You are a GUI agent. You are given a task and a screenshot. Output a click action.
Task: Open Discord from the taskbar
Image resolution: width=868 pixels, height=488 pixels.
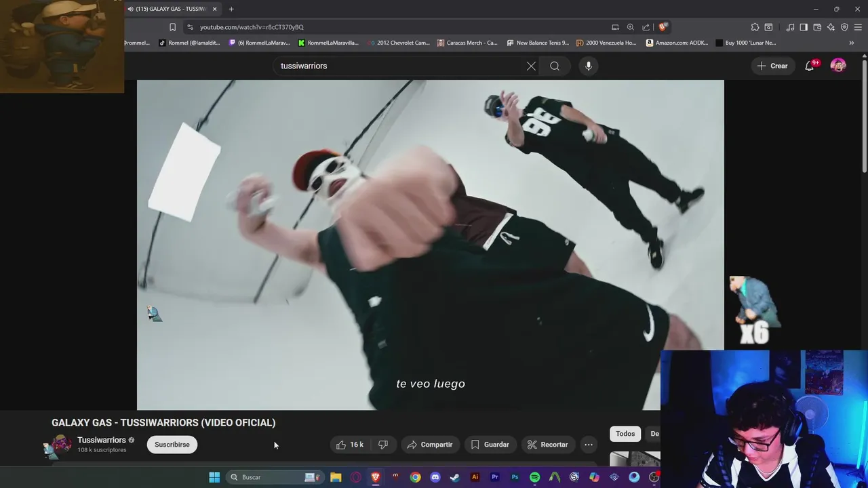click(435, 477)
